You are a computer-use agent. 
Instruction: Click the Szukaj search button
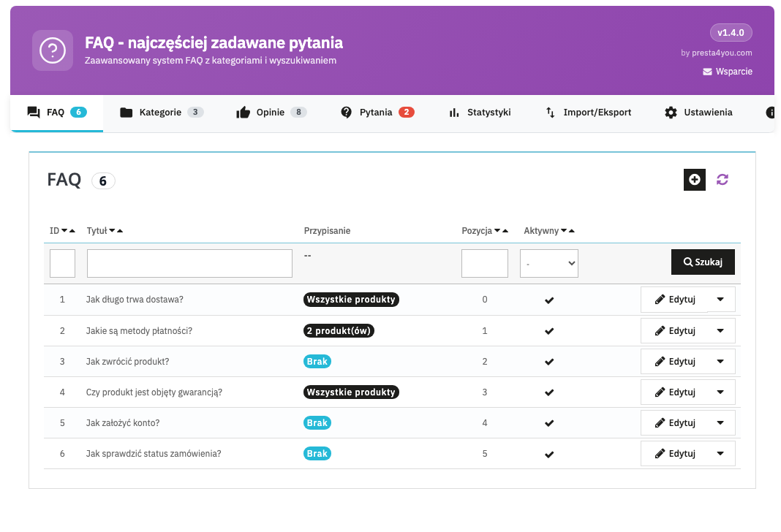703,262
